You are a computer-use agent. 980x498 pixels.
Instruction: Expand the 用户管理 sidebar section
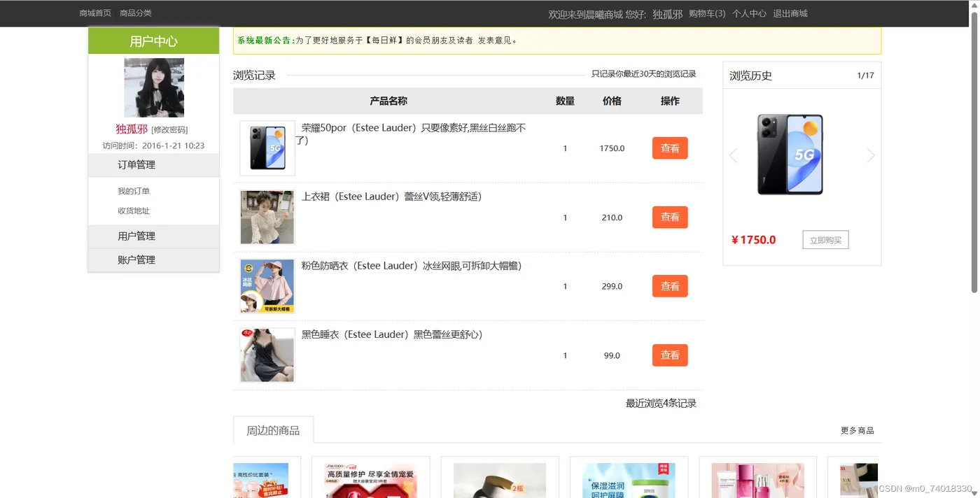click(153, 236)
